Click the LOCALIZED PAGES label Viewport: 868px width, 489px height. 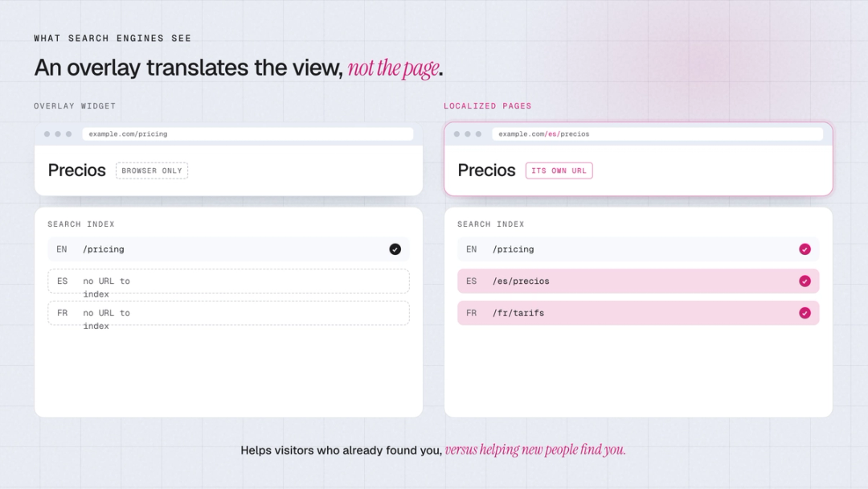tap(487, 106)
